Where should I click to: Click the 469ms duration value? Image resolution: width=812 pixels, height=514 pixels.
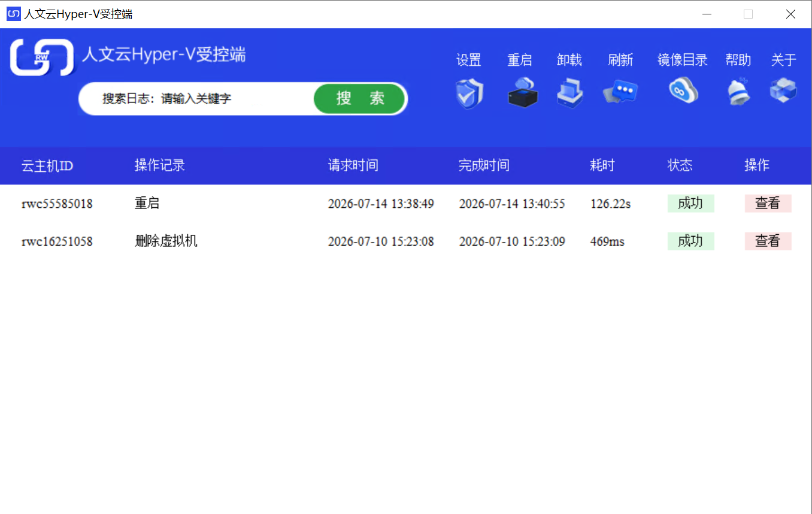pyautogui.click(x=607, y=241)
